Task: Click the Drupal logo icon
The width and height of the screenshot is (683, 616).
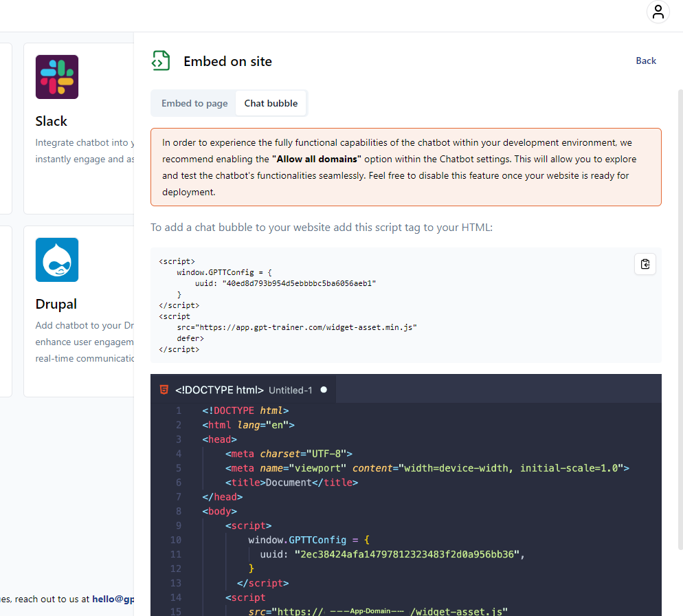Action: pos(57,260)
